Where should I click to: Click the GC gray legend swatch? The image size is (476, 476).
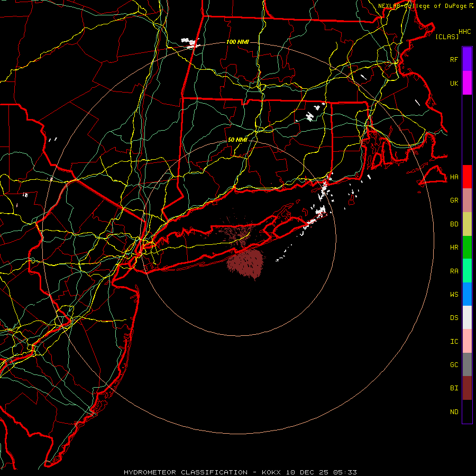tap(467, 364)
